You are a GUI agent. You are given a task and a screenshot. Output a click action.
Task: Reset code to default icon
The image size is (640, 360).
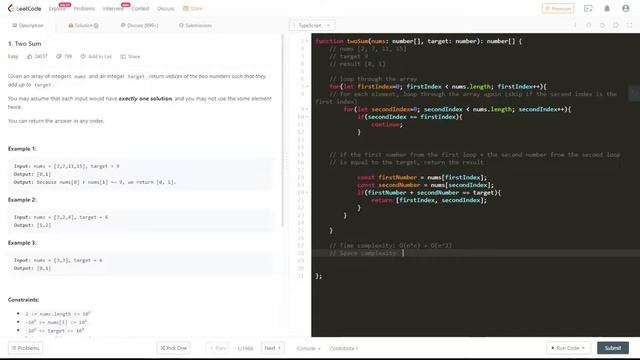coord(602,25)
